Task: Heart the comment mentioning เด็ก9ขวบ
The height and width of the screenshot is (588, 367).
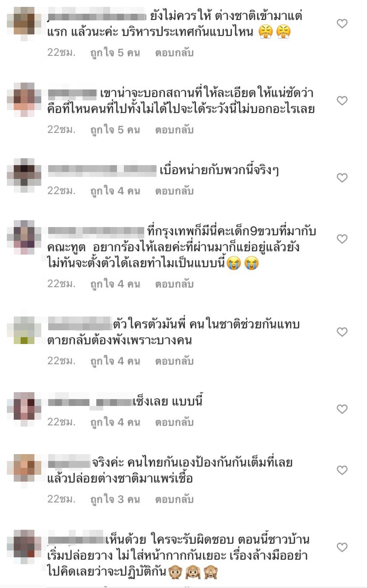Action: pyautogui.click(x=342, y=239)
